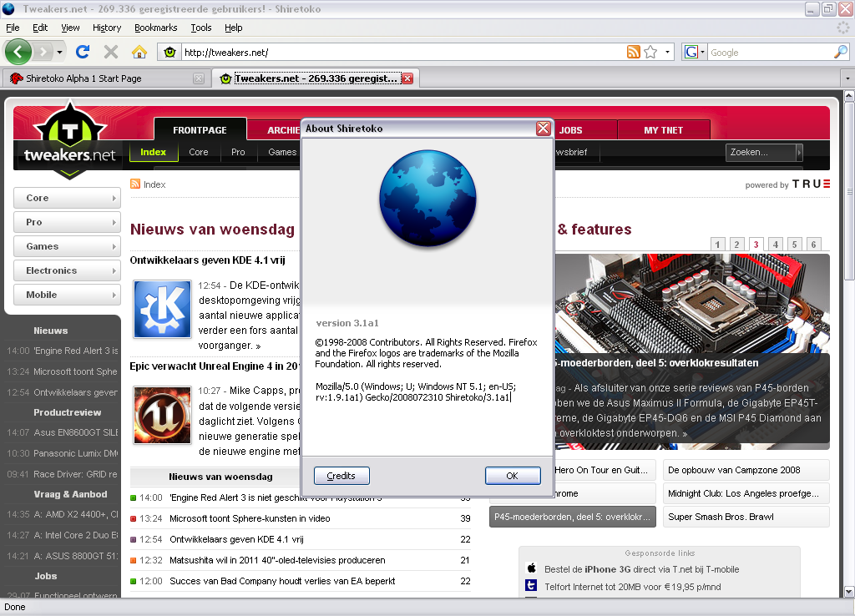Click 'Super Smash Bros. Brawl' feature link
Viewport: 855px width, 616px height.
[746, 517]
